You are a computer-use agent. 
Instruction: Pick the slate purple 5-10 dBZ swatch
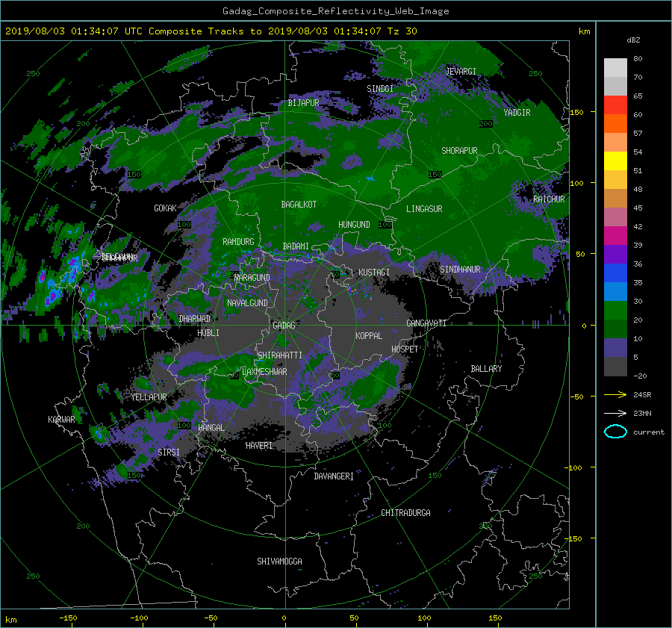[615, 347]
